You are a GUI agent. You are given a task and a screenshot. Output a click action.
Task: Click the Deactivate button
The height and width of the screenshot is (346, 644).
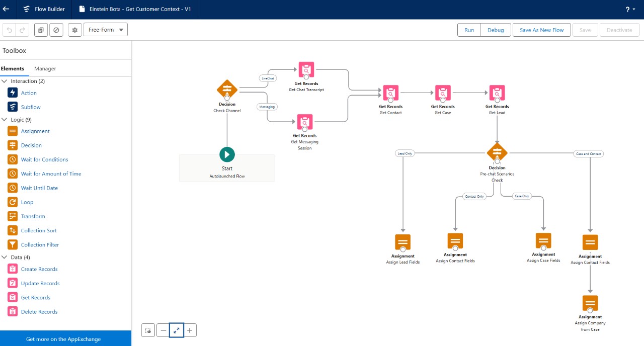coord(619,30)
